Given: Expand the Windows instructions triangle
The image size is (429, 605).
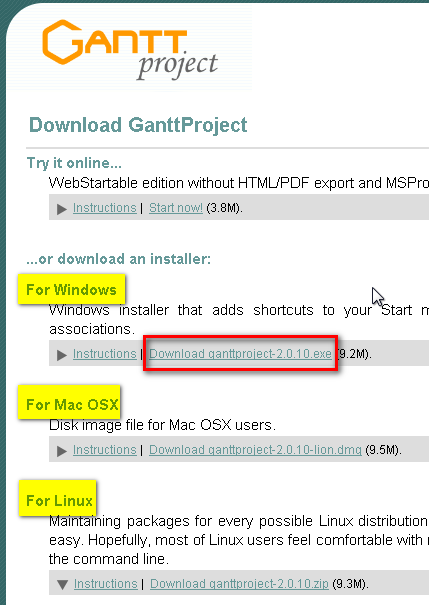Looking at the screenshot, I should click(62, 355).
